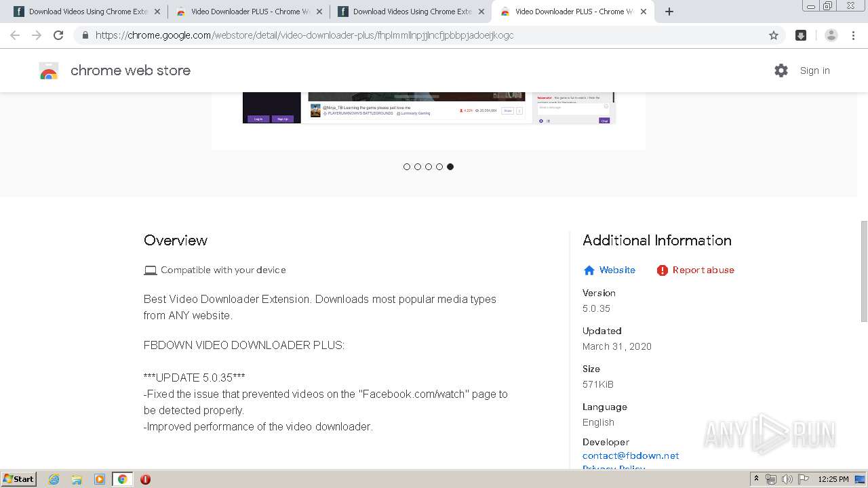
Task: Show third screenshot carousel dot
Action: coord(429,167)
